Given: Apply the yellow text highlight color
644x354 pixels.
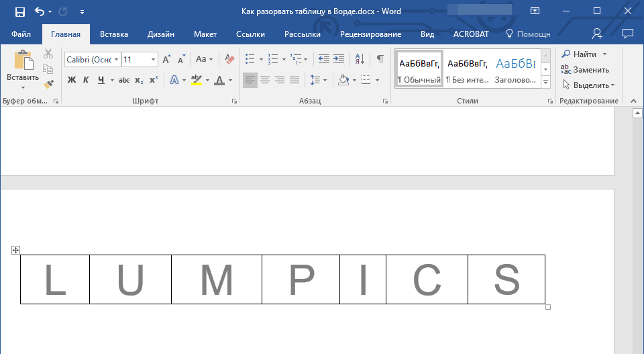Looking at the screenshot, I should pyautogui.click(x=196, y=80).
